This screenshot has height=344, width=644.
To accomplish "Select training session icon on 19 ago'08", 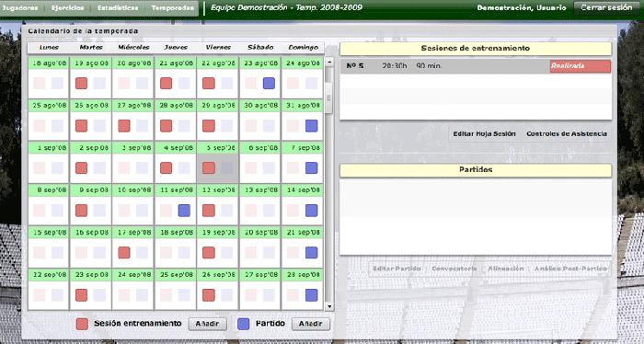I will click(81, 84).
